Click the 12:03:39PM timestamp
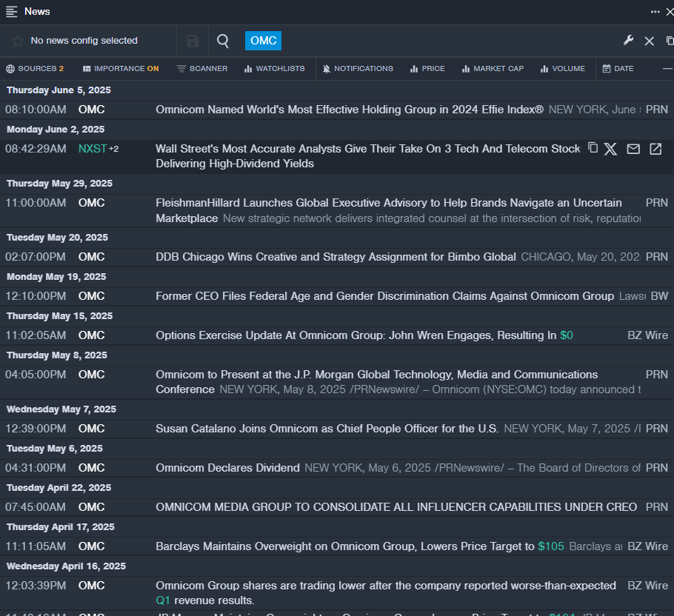Viewport: 674px width, 616px height. click(x=36, y=586)
